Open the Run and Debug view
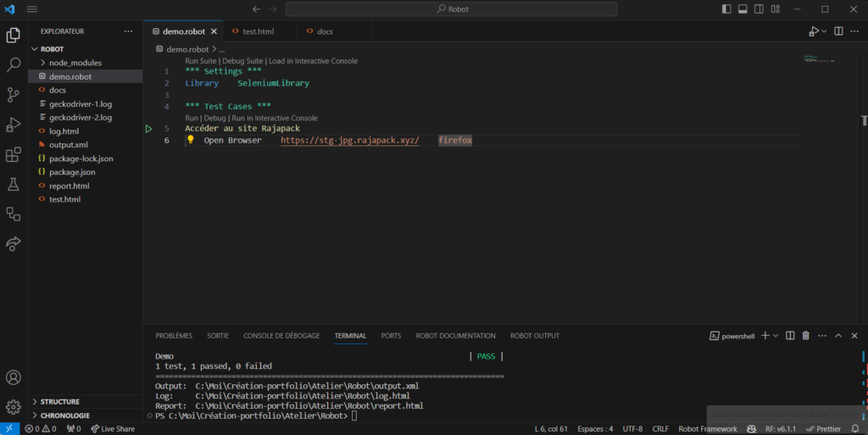Image resolution: width=868 pixels, height=435 pixels. click(x=14, y=125)
